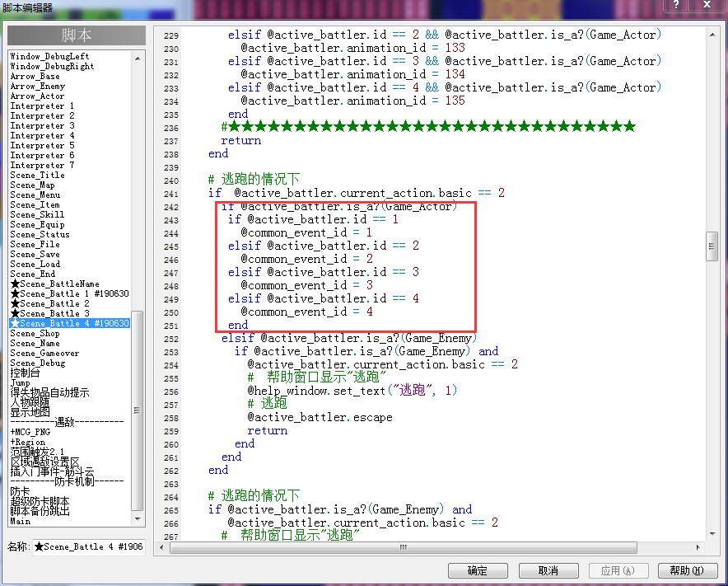The image size is (728, 586).
Task: Select the highlighted ★Scene_Battle 4 #190630 script
Action: tap(70, 323)
